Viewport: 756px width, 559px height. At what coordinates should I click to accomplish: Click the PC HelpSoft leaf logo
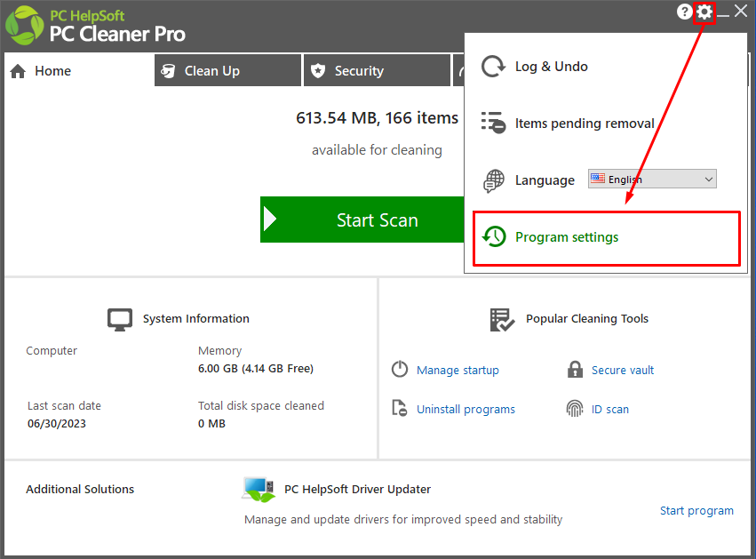(x=25, y=26)
